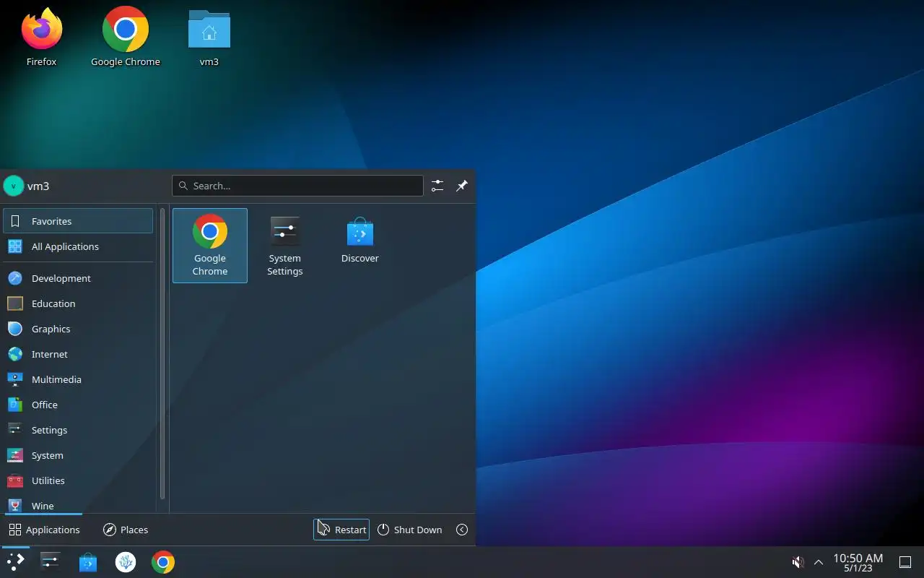924x578 pixels.
Task: Select the Utilities category
Action: click(x=78, y=480)
